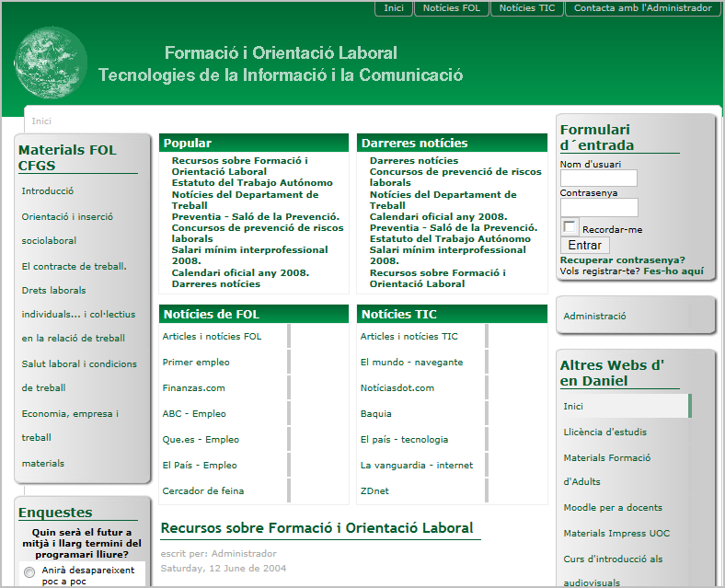
Task: Click Inici breadcrumb below the header
Action: tap(41, 121)
